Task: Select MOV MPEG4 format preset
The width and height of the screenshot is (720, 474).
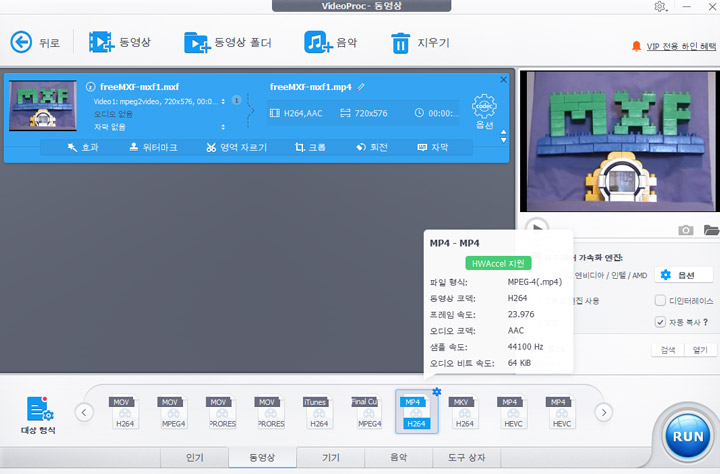Action: click(x=173, y=412)
